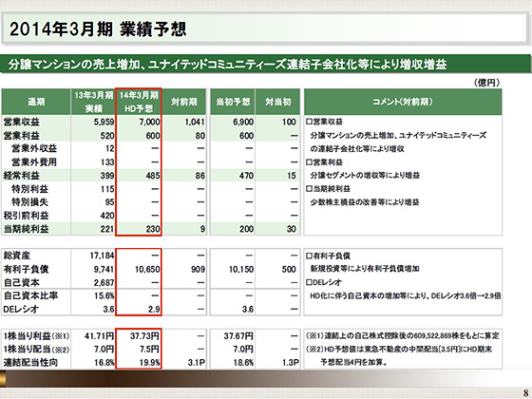Click the initial forecast value '6,900'
Viewport: 532px width, 399px height.
(243, 122)
